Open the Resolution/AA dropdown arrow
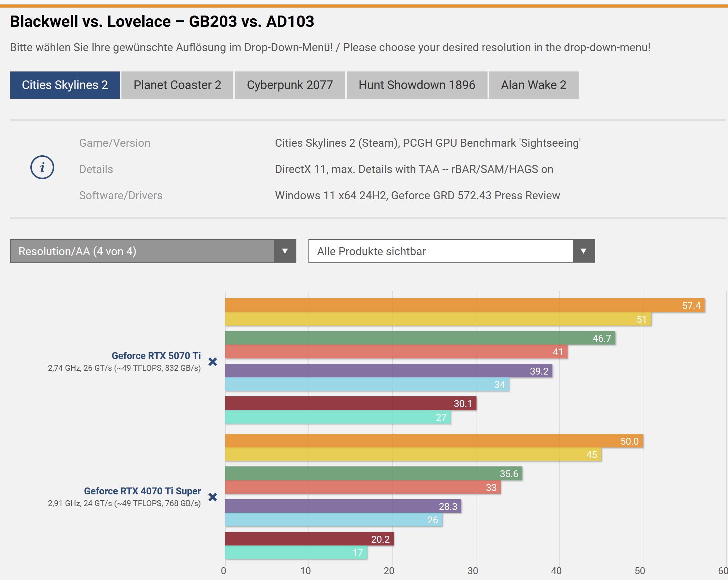The width and height of the screenshot is (728, 580). pos(285,251)
